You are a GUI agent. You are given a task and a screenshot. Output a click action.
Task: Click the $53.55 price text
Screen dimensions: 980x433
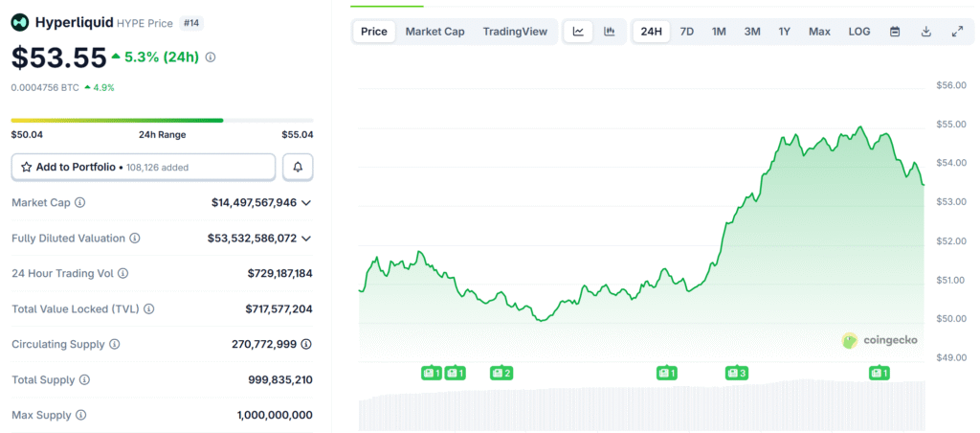pyautogui.click(x=58, y=58)
